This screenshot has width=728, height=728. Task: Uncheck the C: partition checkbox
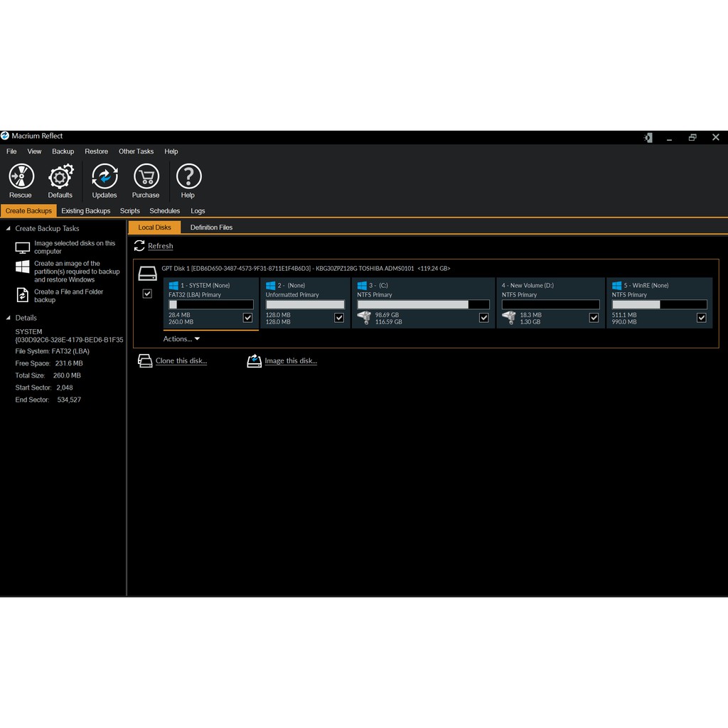[x=483, y=318]
